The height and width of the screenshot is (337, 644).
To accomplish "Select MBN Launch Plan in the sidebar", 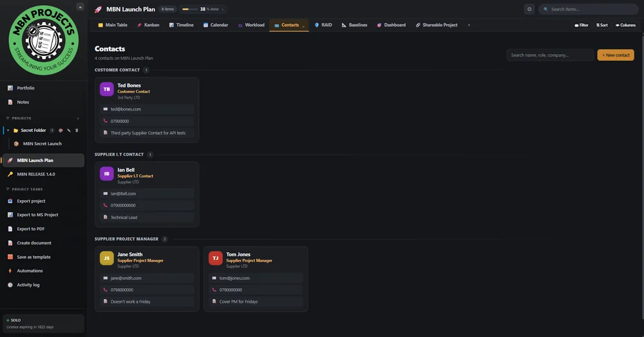I will (43, 160).
